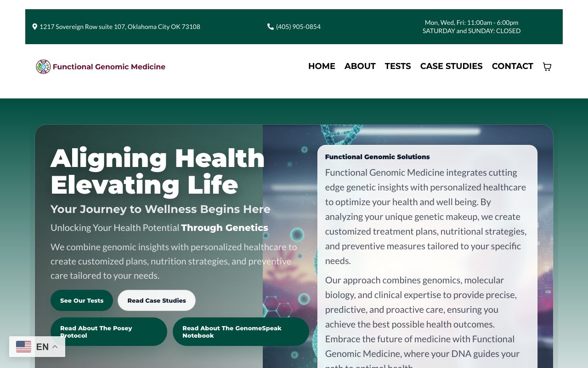This screenshot has height=368, width=588.
Task: Click the US flag icon in language selector
Action: tap(23, 346)
